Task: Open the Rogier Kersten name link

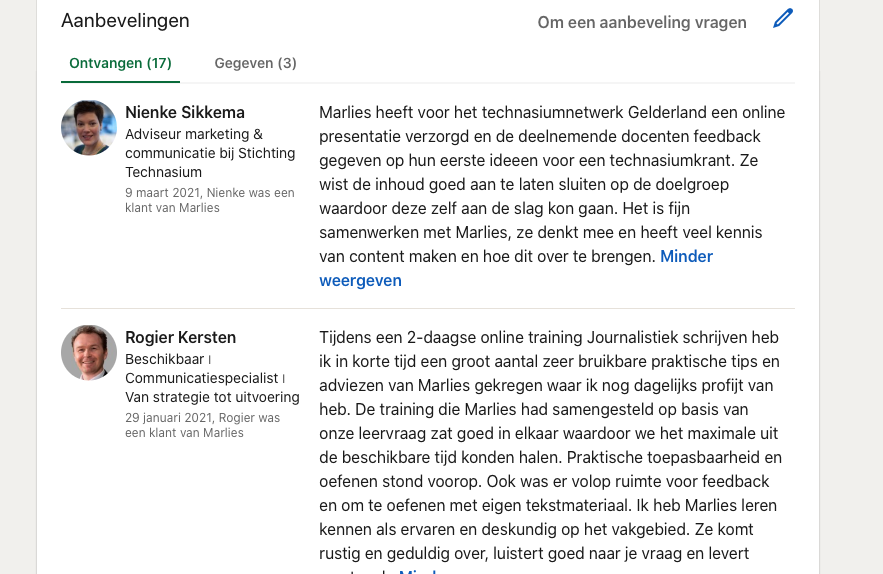Action: coord(180,337)
